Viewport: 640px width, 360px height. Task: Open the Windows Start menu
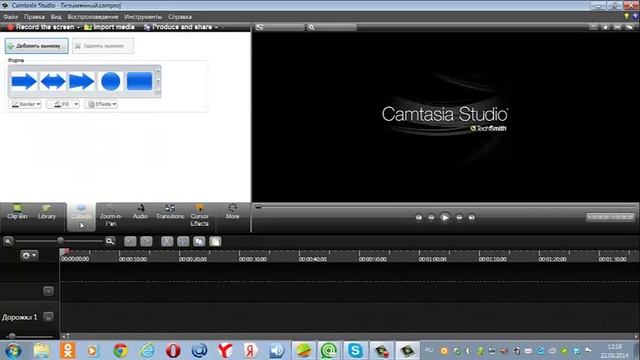[x=13, y=351]
